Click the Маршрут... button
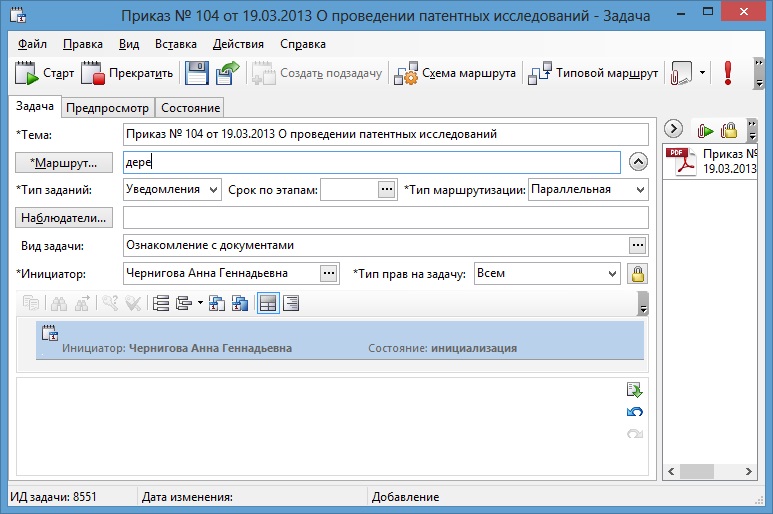The height and width of the screenshot is (514, 773). (x=64, y=162)
